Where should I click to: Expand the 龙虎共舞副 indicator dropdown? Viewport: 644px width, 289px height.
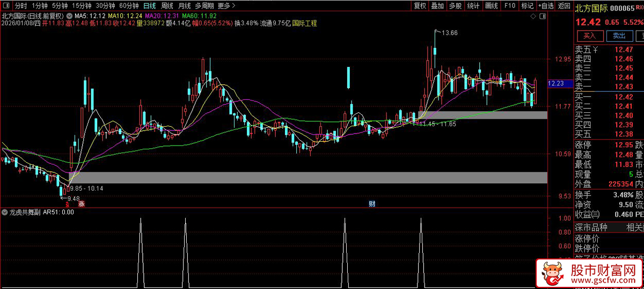(x=5, y=212)
